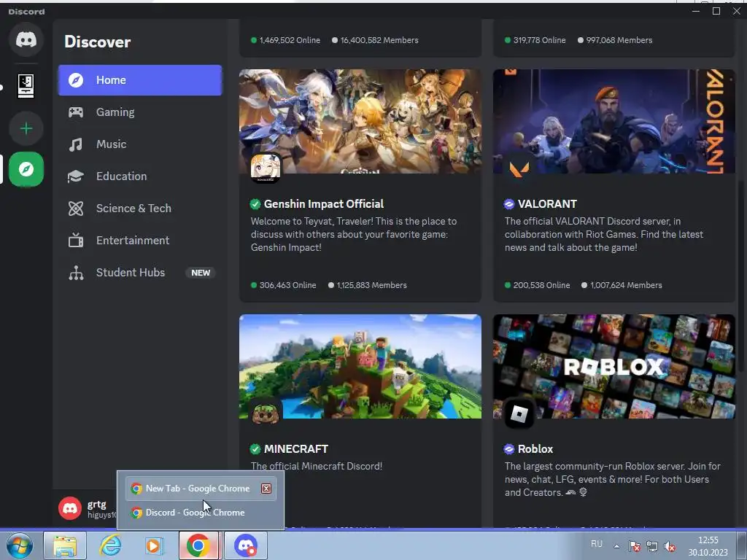Viewport: 747px width, 560px height.
Task: Open the Entertainment category
Action: [139, 240]
